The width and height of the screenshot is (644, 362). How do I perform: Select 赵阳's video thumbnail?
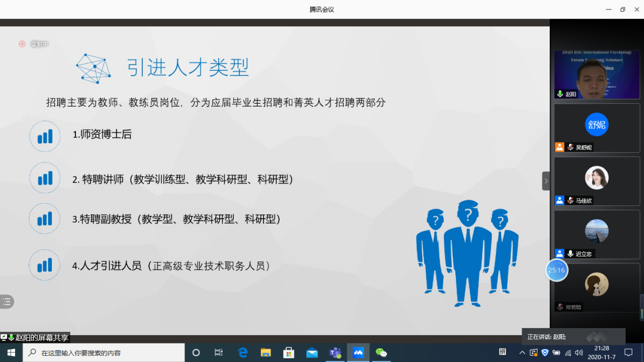597,74
